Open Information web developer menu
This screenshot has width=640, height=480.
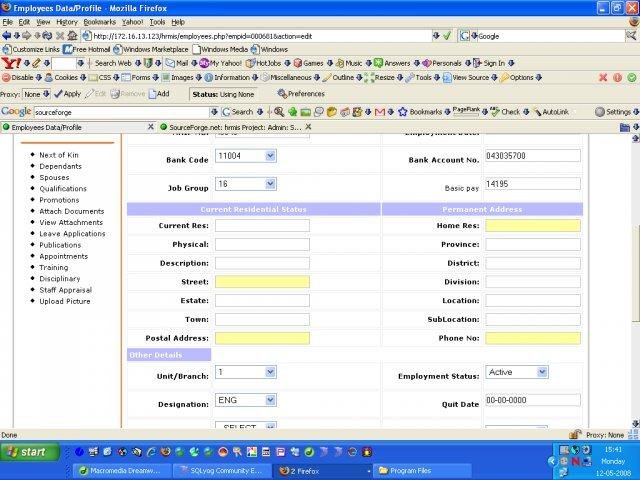[227, 78]
